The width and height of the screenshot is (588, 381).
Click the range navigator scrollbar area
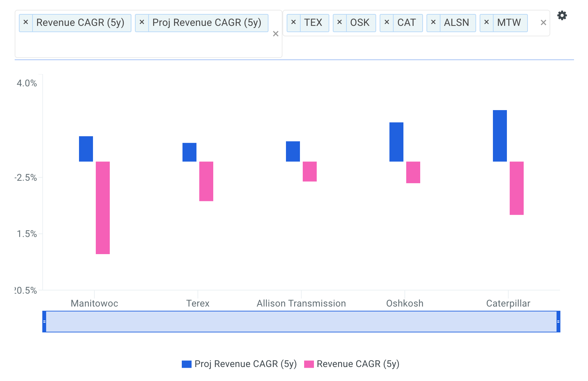(x=301, y=322)
